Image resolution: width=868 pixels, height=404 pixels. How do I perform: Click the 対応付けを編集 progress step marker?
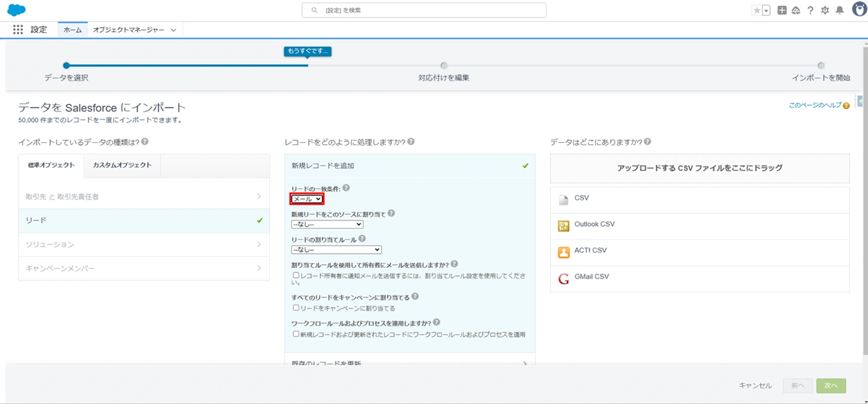pyautogui.click(x=444, y=66)
